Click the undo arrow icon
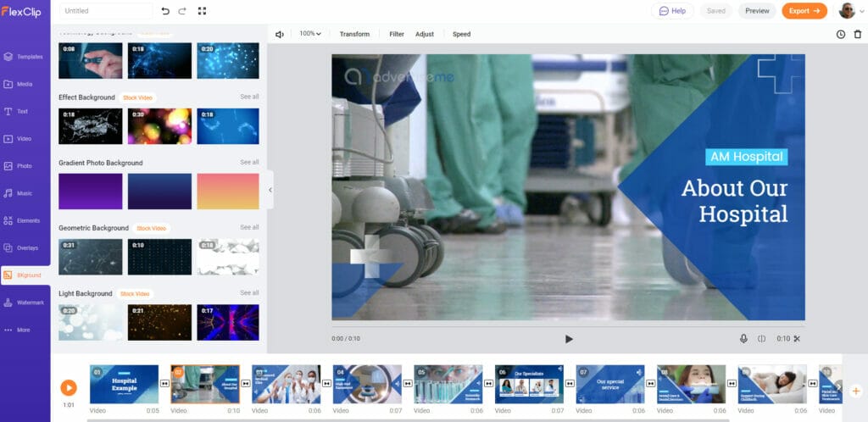Screen dimensions: 868x422 [x=165, y=11]
